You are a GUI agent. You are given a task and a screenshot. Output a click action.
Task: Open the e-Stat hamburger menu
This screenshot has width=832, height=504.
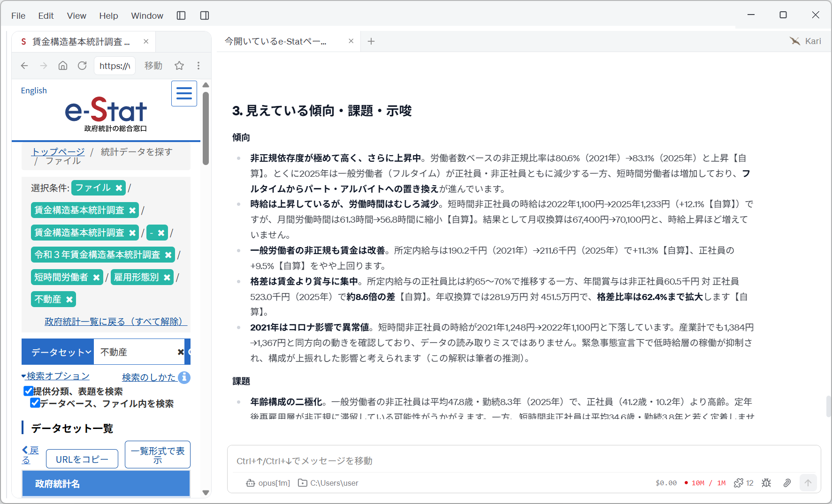[x=184, y=93]
